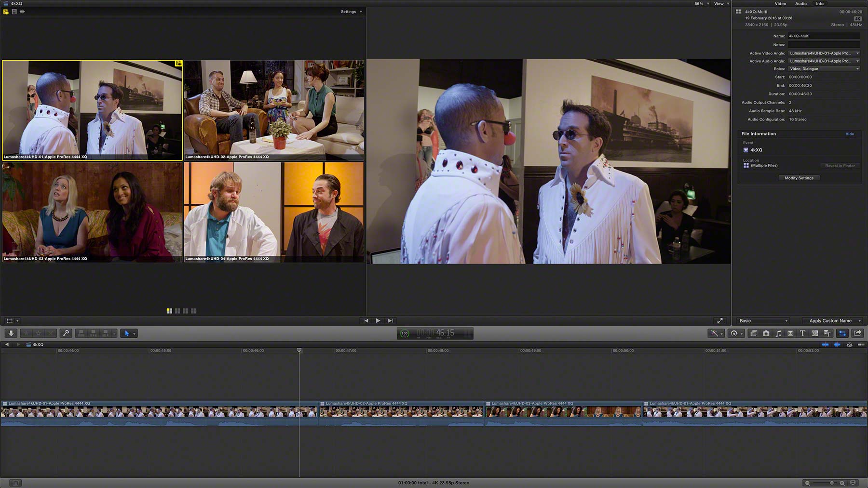Toggle audio skimming in timeline

[837, 345]
